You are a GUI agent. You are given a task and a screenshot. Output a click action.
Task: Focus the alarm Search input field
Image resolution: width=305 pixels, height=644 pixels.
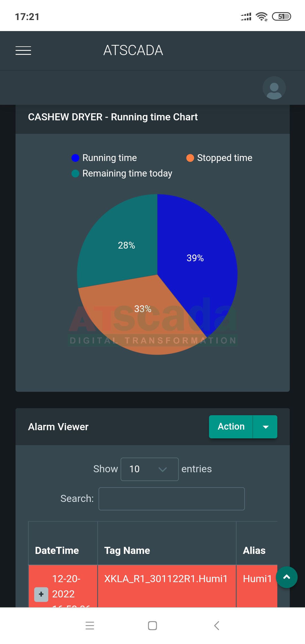(171, 499)
